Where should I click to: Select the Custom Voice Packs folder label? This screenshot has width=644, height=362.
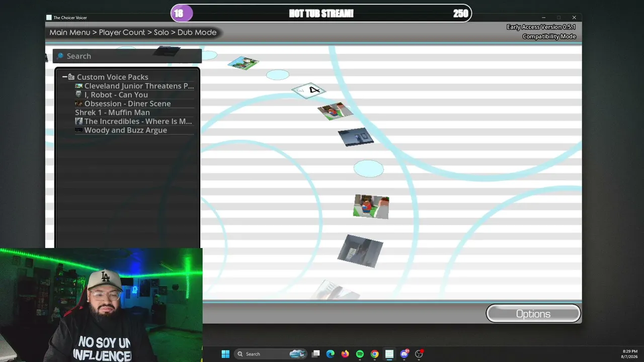click(x=112, y=77)
